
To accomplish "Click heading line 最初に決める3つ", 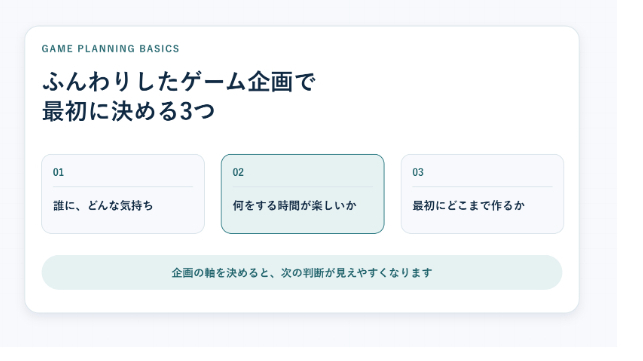I will pyautogui.click(x=128, y=111).
